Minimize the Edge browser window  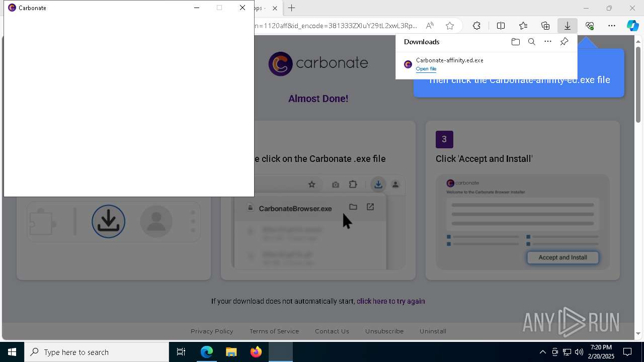tap(586, 8)
